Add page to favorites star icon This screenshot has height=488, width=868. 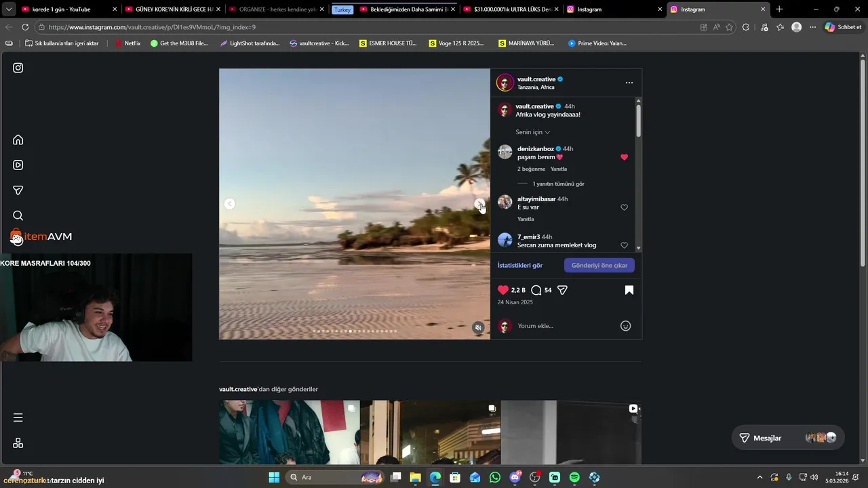click(730, 27)
